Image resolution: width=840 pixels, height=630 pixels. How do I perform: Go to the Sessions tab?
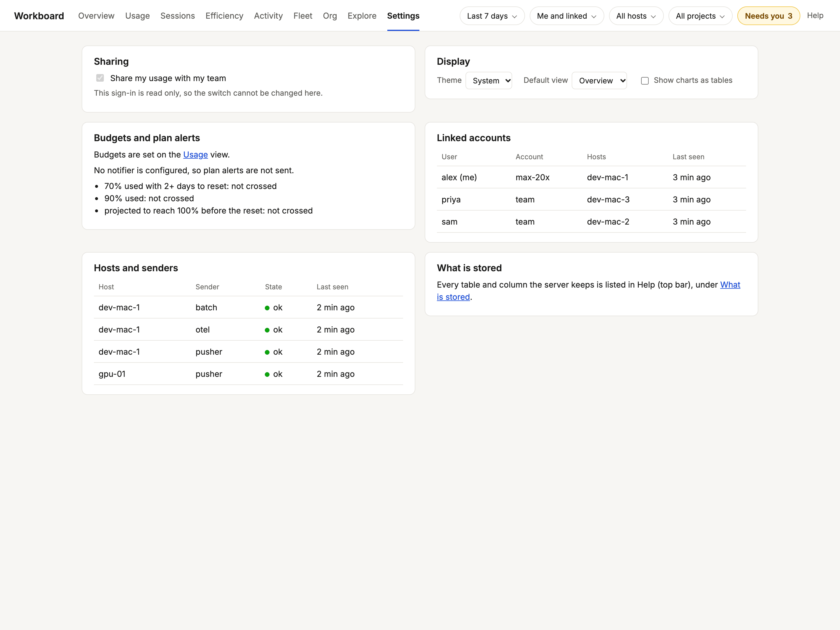(177, 15)
